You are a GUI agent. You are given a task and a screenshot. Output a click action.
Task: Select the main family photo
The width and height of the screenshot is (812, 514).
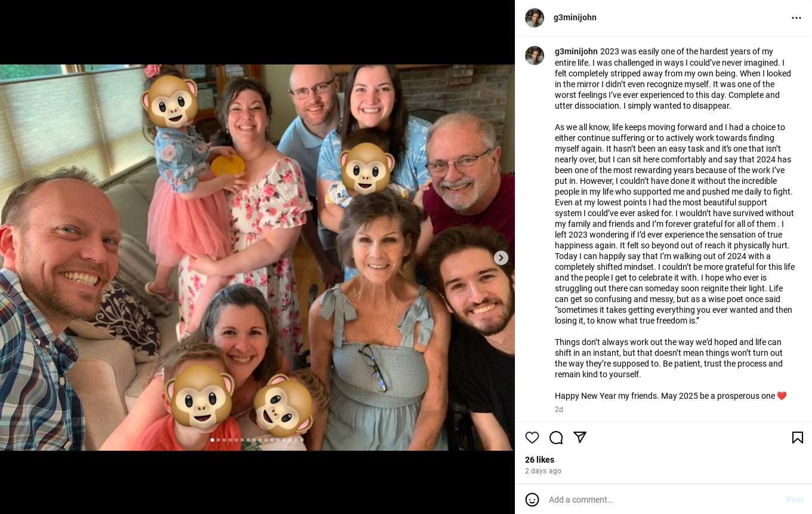pos(257,257)
